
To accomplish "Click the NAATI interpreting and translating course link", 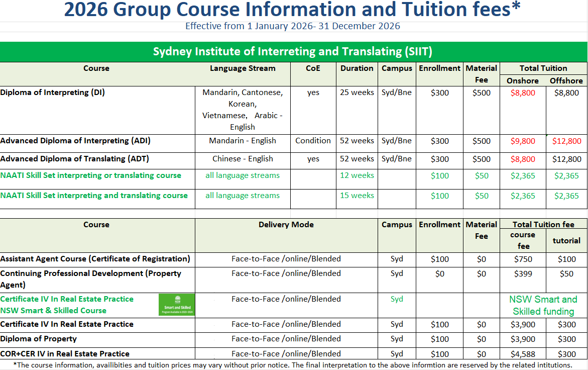I will pyautogui.click(x=94, y=196).
